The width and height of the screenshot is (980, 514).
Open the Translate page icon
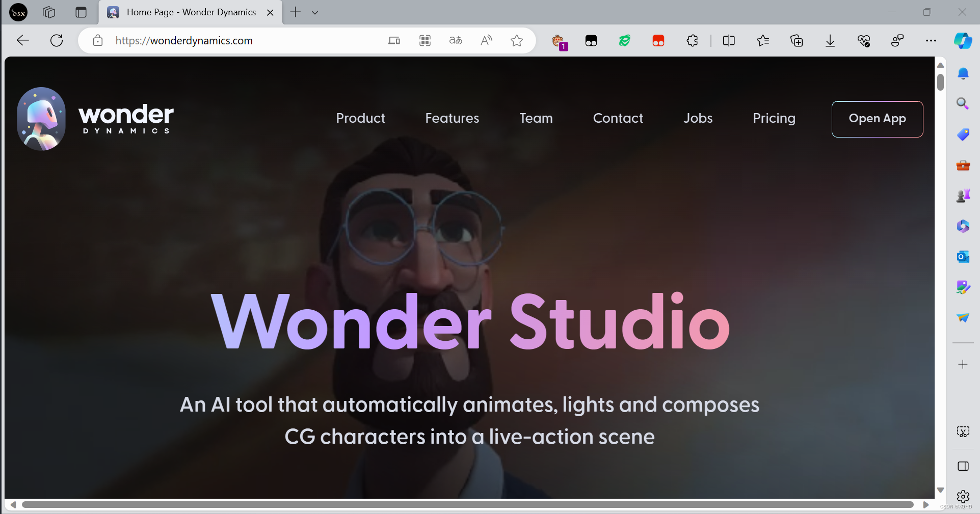456,41
